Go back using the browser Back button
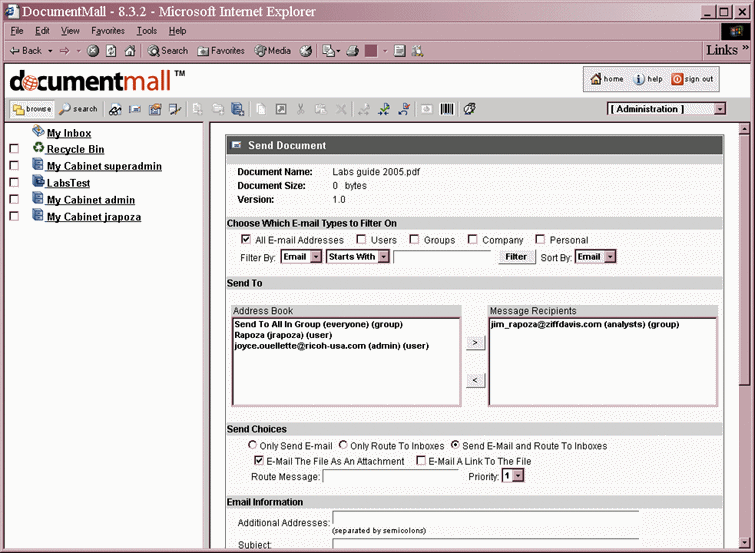This screenshot has width=755, height=553. (26, 51)
